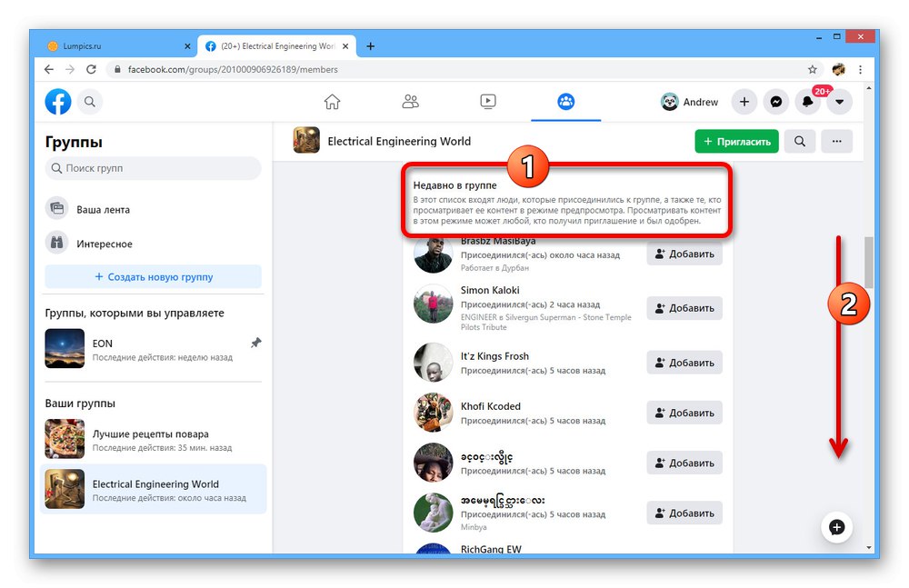This screenshot has width=909, height=588.
Task: Click Khofi Kcoded's avatar
Action: 433,413
